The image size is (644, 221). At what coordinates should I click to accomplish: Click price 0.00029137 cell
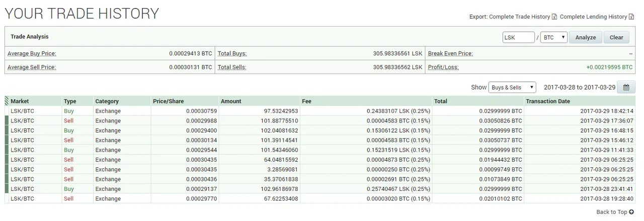tap(201, 189)
